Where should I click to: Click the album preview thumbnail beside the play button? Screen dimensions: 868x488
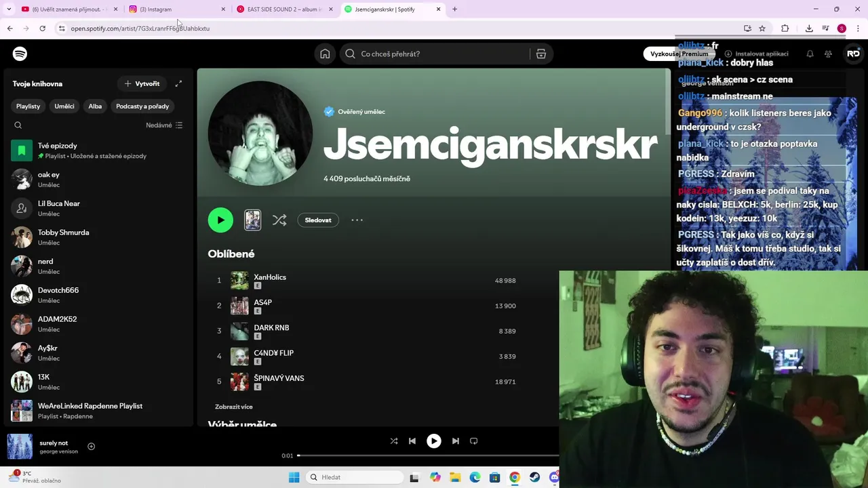pos(252,220)
